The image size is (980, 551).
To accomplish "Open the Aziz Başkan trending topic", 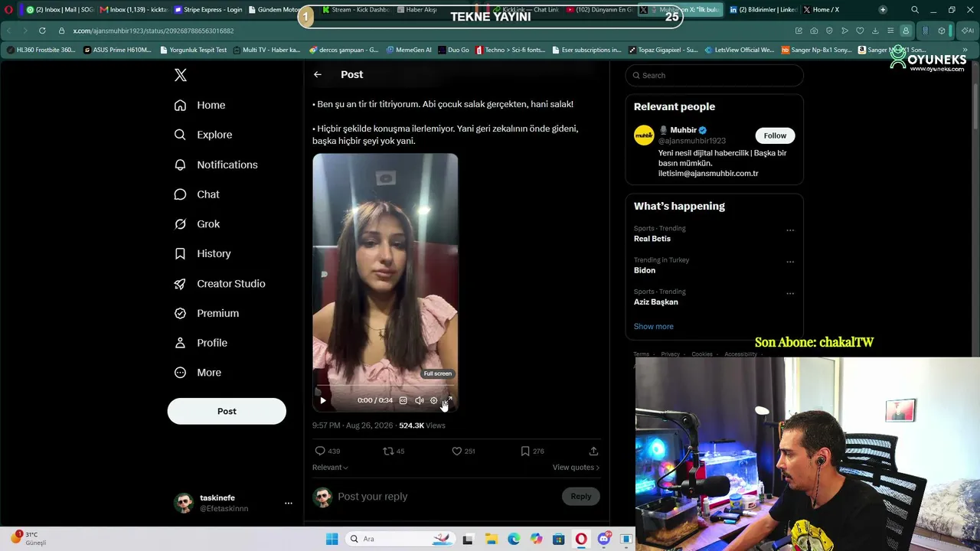I will tap(656, 302).
